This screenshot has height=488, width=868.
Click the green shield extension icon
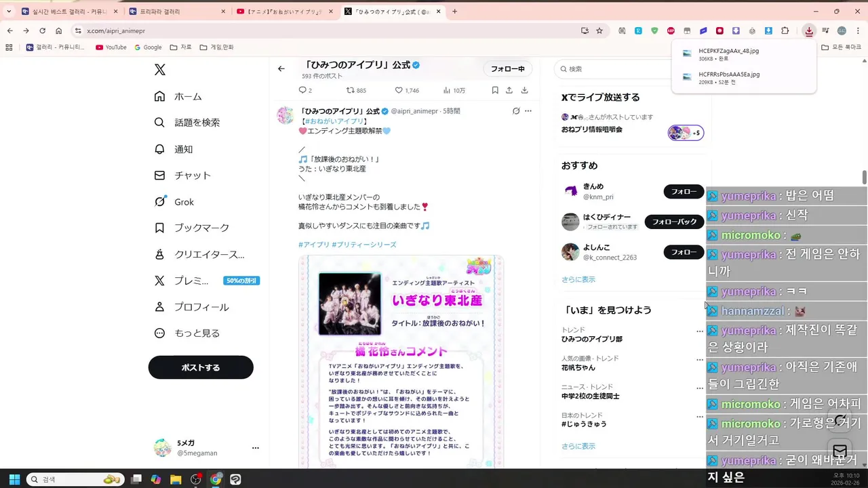(654, 30)
